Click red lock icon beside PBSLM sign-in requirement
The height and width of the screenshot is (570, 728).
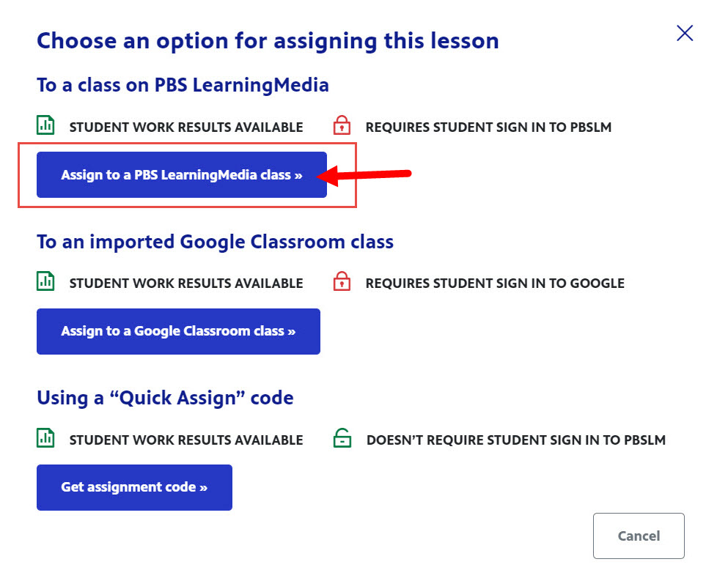(x=342, y=125)
